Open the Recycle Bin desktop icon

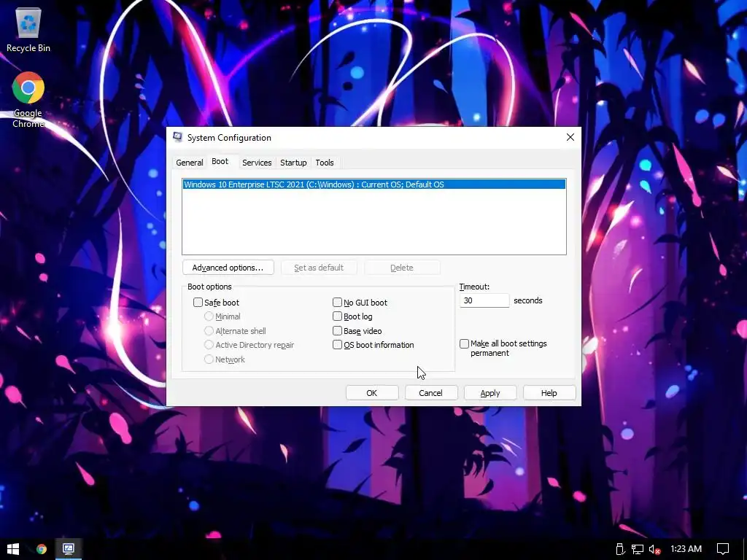(x=28, y=29)
